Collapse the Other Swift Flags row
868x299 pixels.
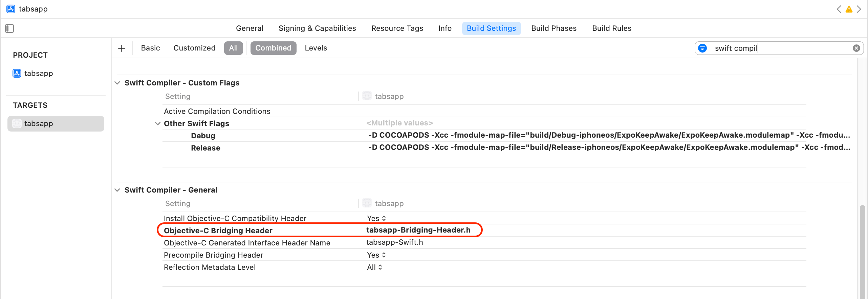click(x=157, y=124)
